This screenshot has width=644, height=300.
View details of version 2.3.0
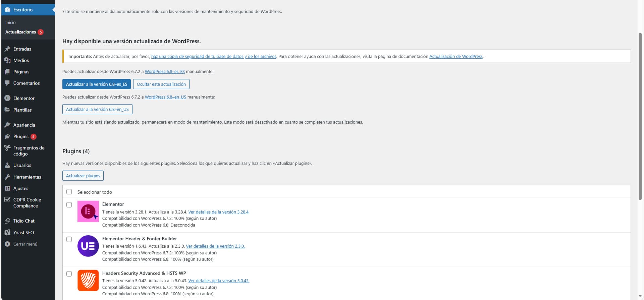[215, 246]
